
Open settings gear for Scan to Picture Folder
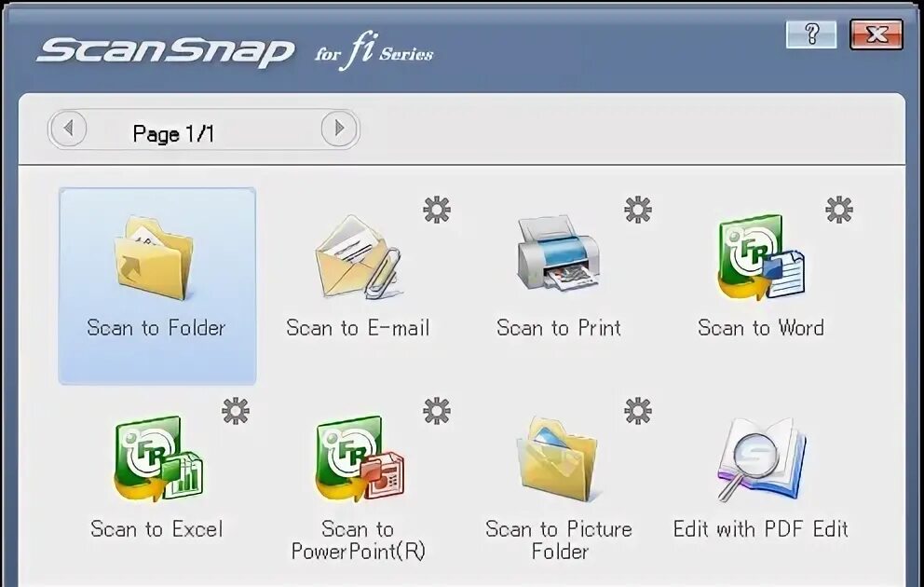pyautogui.click(x=638, y=411)
